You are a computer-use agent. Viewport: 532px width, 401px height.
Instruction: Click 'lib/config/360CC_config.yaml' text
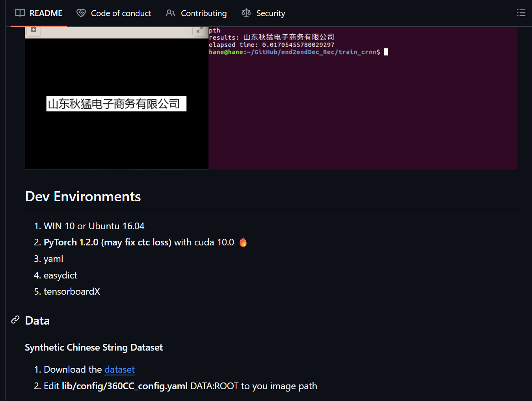125,386
